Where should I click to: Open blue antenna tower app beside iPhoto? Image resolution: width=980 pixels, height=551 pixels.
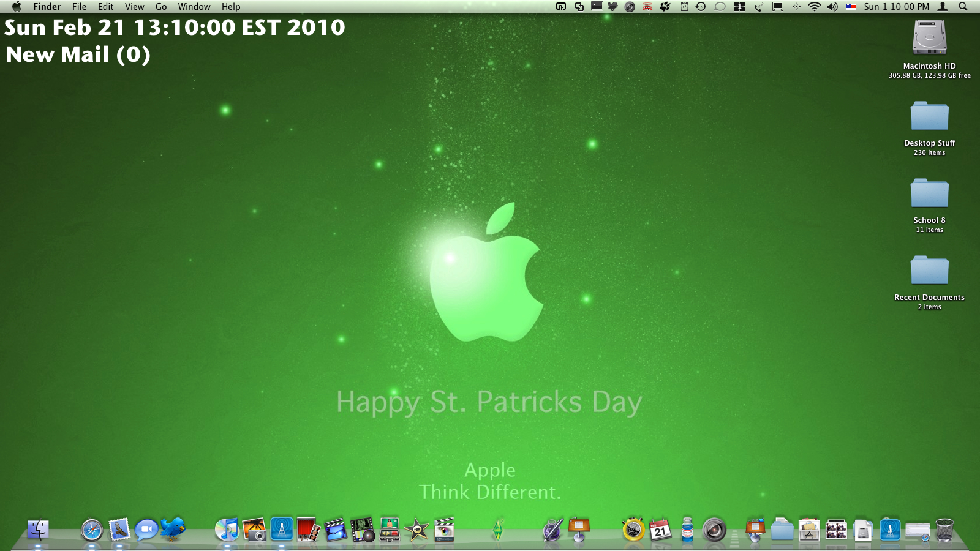click(282, 529)
